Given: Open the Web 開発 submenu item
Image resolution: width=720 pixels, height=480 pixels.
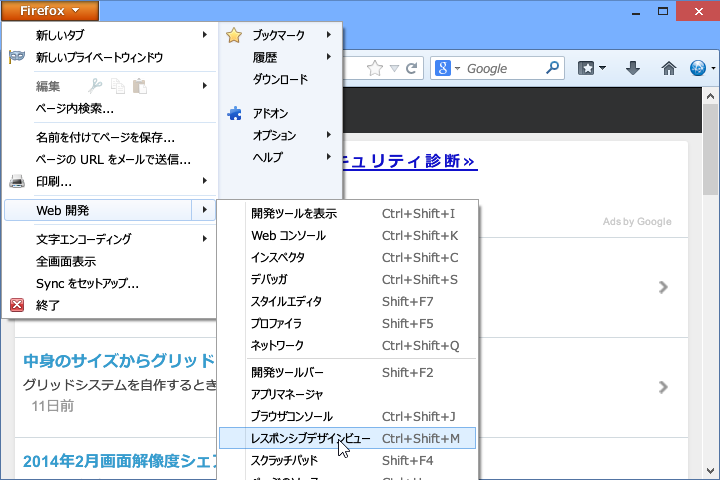Looking at the screenshot, I should tap(110, 210).
